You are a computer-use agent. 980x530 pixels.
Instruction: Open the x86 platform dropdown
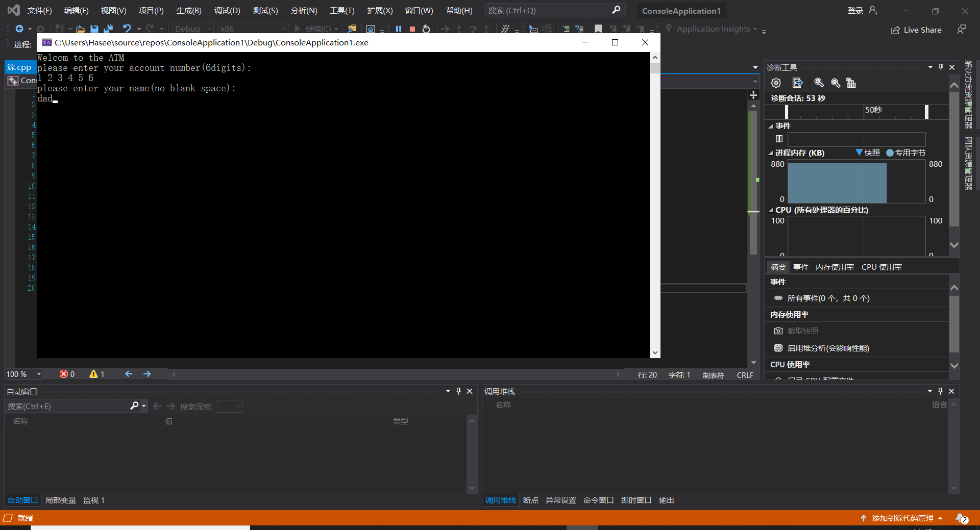pyautogui.click(x=253, y=29)
